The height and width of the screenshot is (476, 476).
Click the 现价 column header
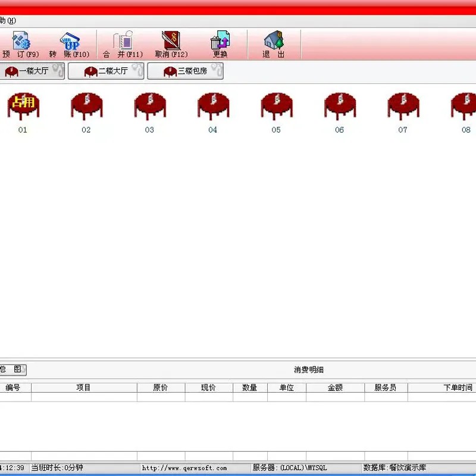coord(209,388)
